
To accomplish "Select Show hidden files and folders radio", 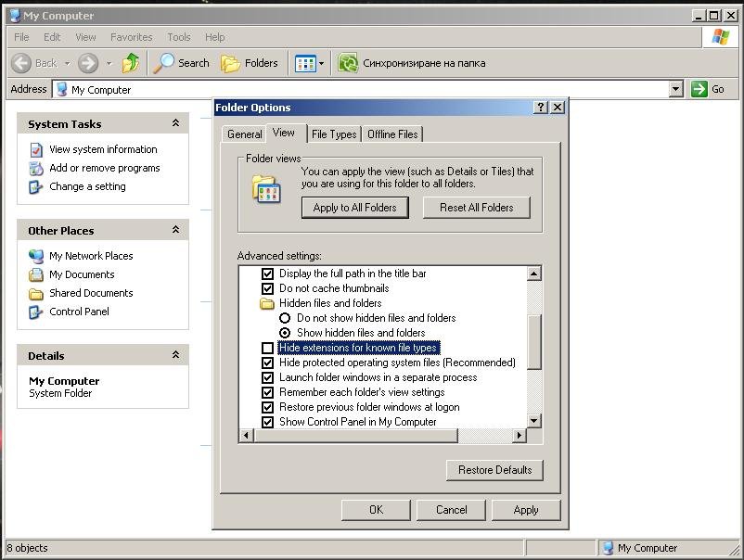I will tap(285, 333).
